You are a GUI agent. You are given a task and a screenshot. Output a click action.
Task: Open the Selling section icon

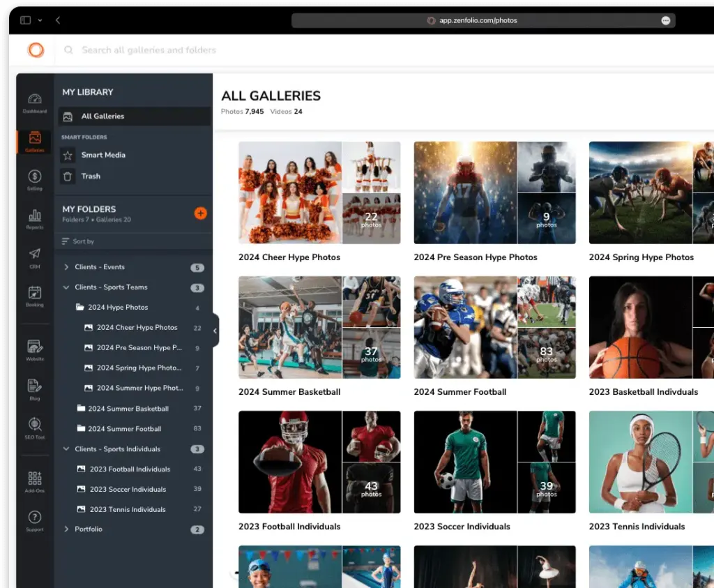click(35, 179)
